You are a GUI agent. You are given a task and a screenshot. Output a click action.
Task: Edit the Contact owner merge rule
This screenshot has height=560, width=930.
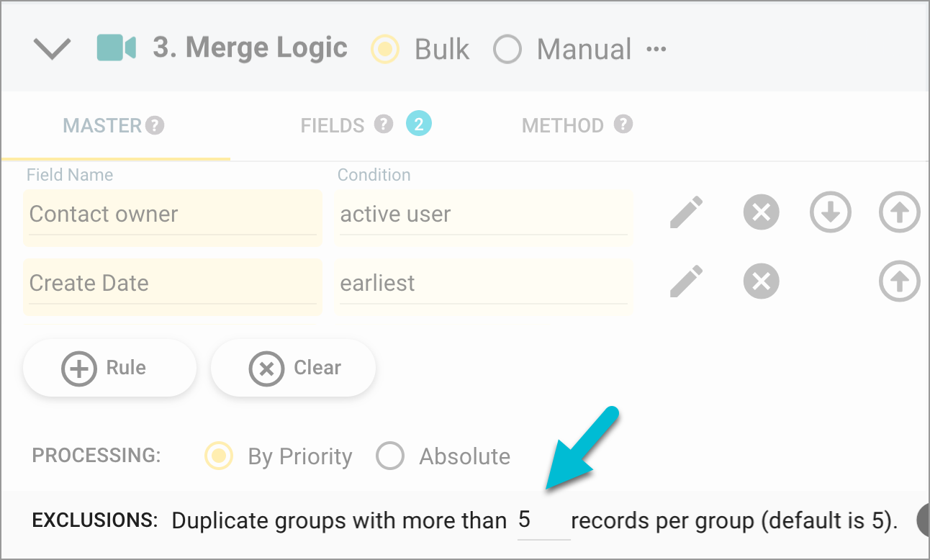click(x=686, y=212)
